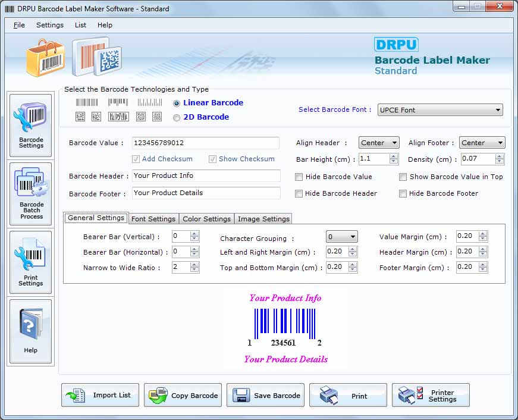Image resolution: width=518 pixels, height=420 pixels.
Task: Click the shopping bag barcode logo
Action: pos(46,58)
